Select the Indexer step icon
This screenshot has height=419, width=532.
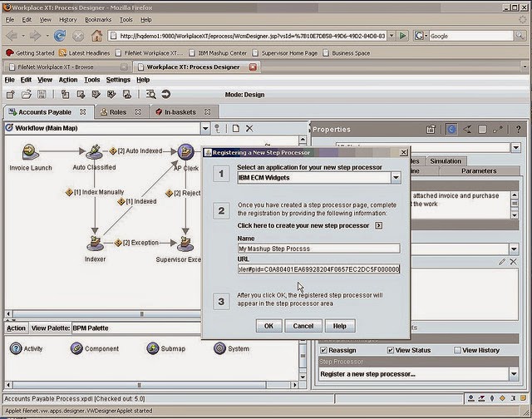(x=96, y=243)
